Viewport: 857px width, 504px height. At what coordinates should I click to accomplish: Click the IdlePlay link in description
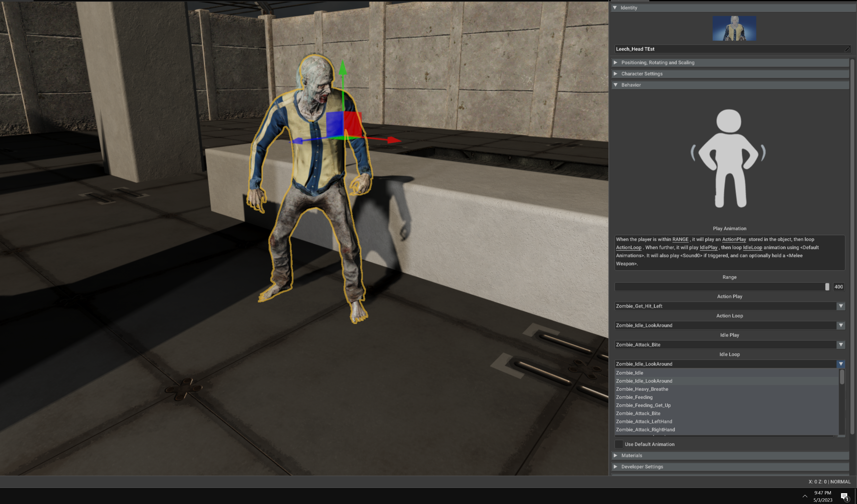[x=709, y=247]
